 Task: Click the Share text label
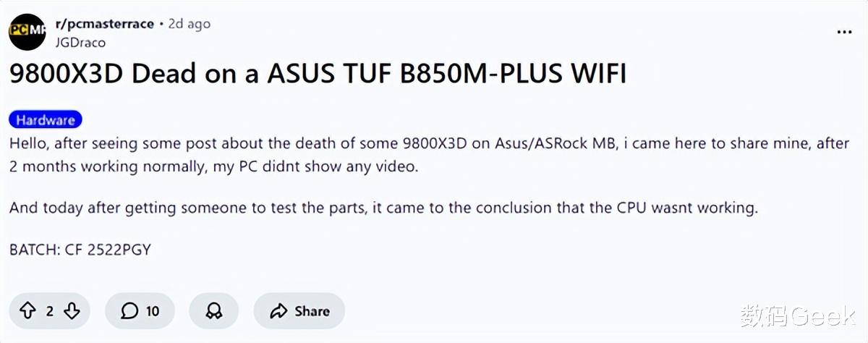(312, 311)
